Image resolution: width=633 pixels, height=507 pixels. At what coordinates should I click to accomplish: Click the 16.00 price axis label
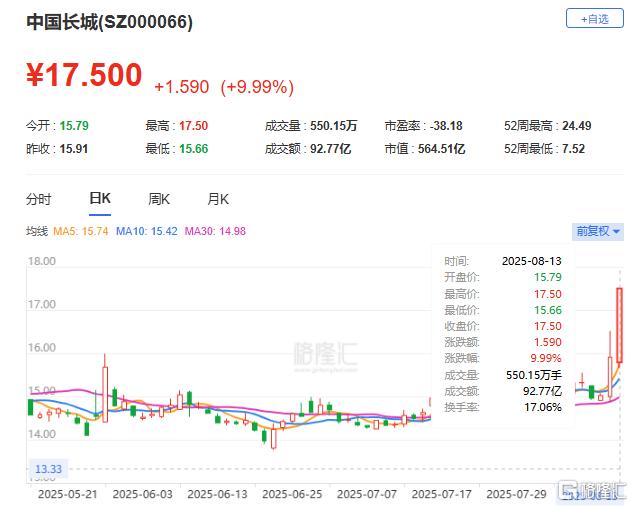[42, 348]
